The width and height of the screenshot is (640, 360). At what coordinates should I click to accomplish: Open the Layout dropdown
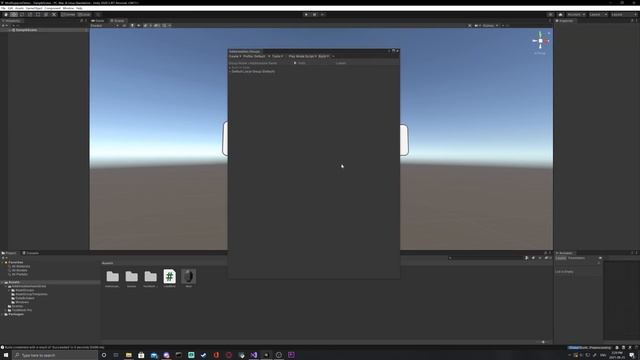pyautogui.click(x=623, y=15)
